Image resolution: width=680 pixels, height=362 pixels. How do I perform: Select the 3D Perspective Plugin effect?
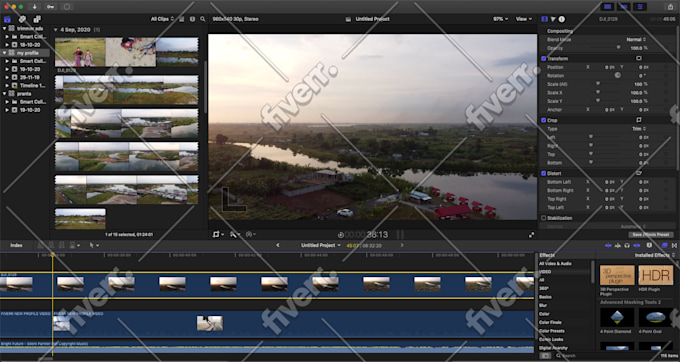coord(617,275)
